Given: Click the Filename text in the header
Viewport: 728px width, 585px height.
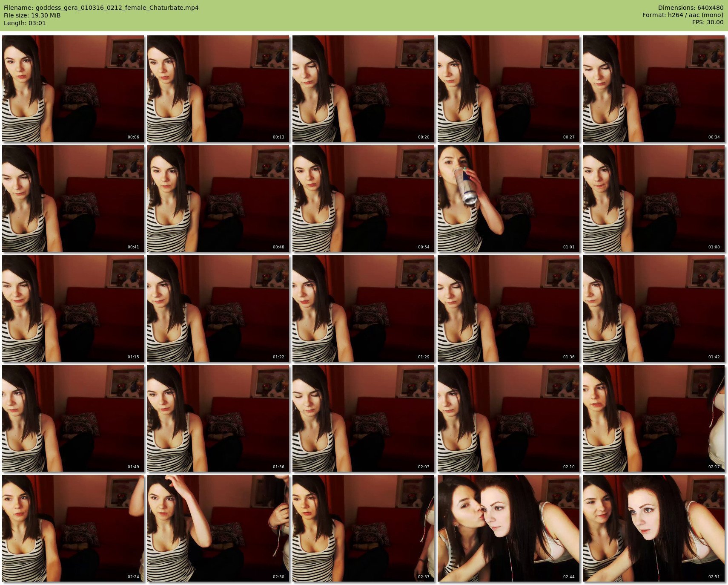Looking at the screenshot, I should pyautogui.click(x=101, y=8).
